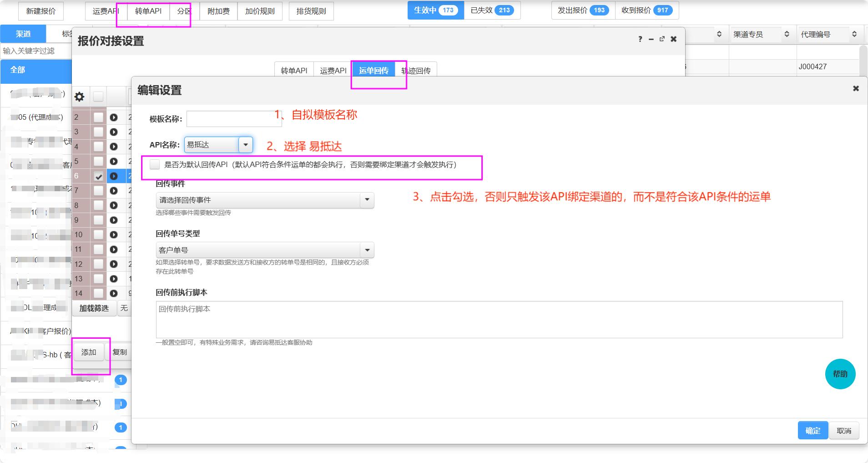Show the 已失效 quotes tab

[492, 10]
